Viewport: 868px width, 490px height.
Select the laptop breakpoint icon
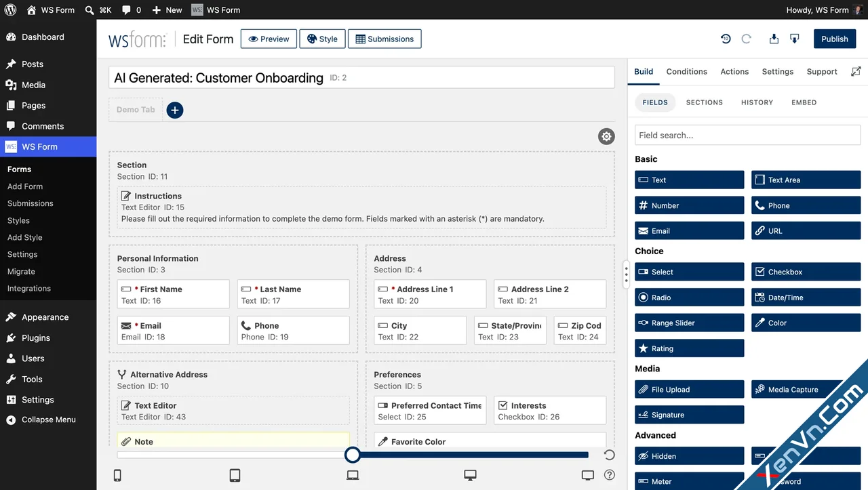click(x=353, y=475)
